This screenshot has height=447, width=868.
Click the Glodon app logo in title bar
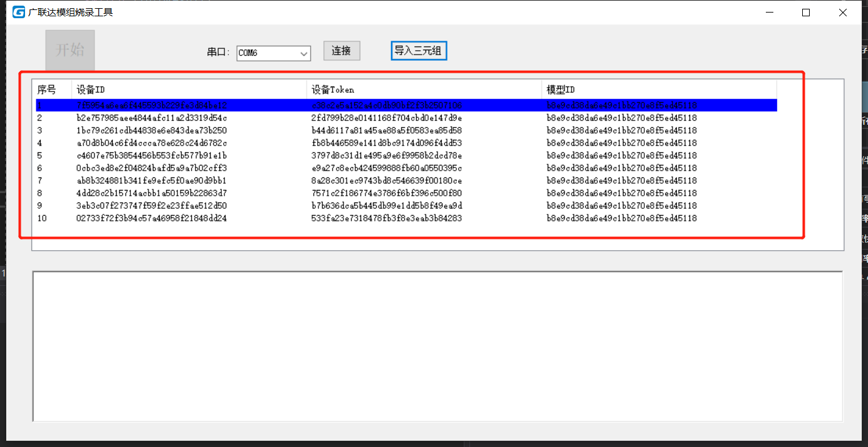(x=19, y=12)
